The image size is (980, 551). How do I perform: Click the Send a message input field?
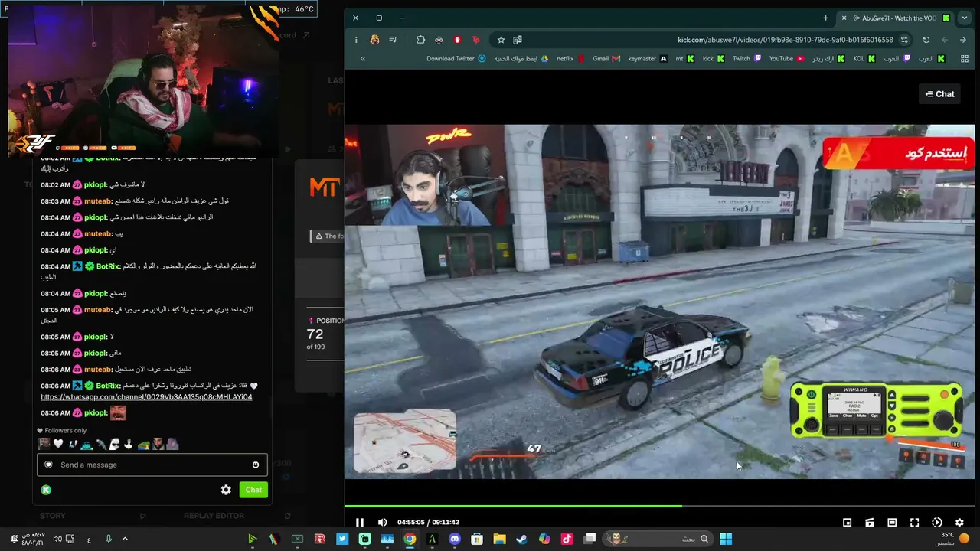[151, 465]
